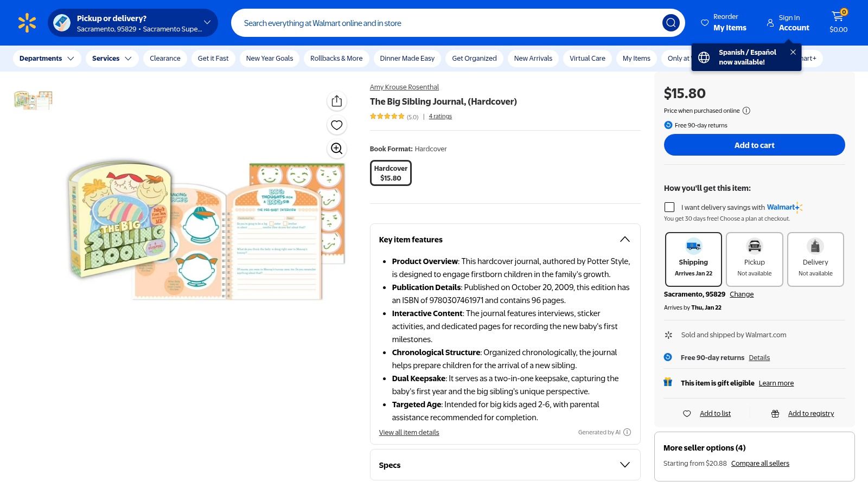
Task: Open free returns Details link
Action: tap(759, 357)
